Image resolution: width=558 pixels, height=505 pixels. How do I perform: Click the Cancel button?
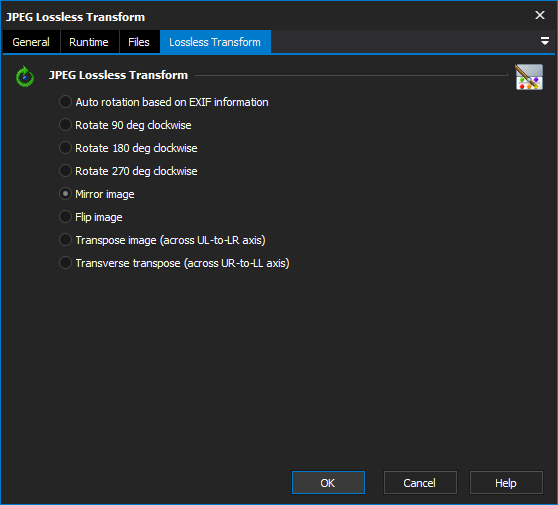point(420,483)
